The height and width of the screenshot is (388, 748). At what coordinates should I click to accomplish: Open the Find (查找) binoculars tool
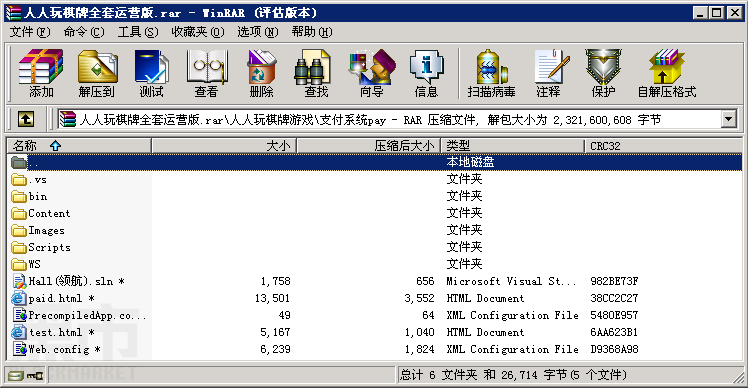(x=312, y=66)
